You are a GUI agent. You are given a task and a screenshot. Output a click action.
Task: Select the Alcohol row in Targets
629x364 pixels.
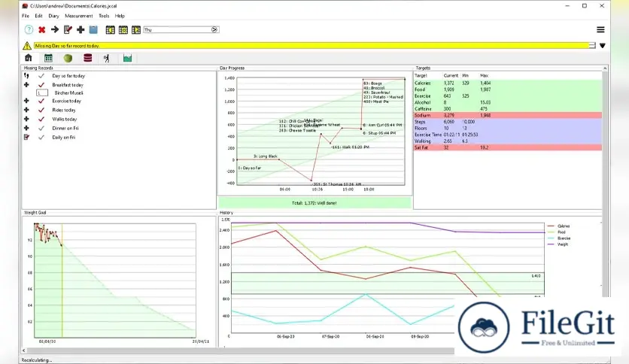pos(507,102)
